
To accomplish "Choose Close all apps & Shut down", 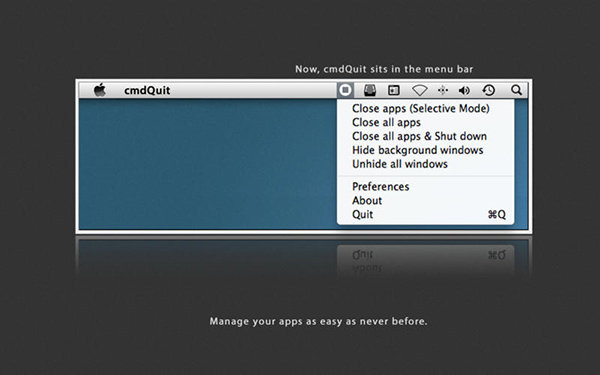I will pos(426,136).
